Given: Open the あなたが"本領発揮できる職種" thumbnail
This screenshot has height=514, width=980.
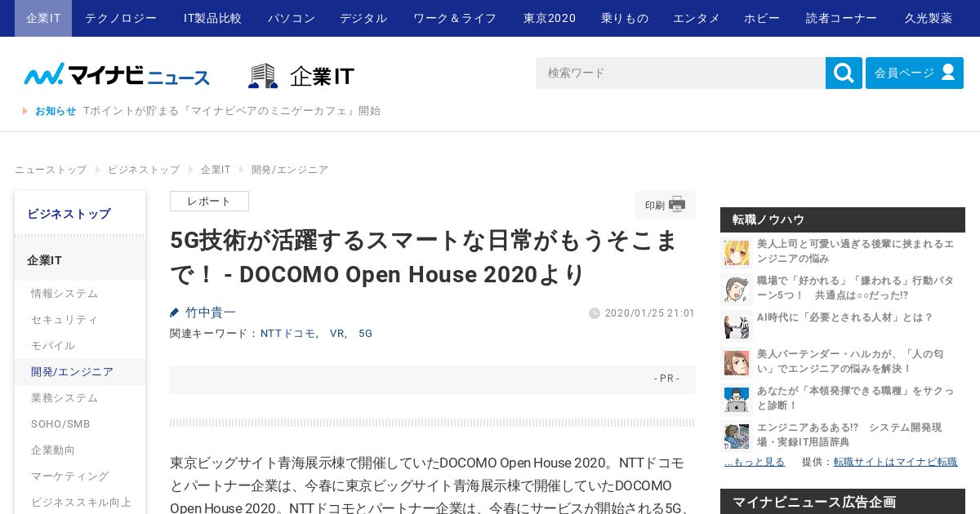Looking at the screenshot, I should click(x=737, y=399).
